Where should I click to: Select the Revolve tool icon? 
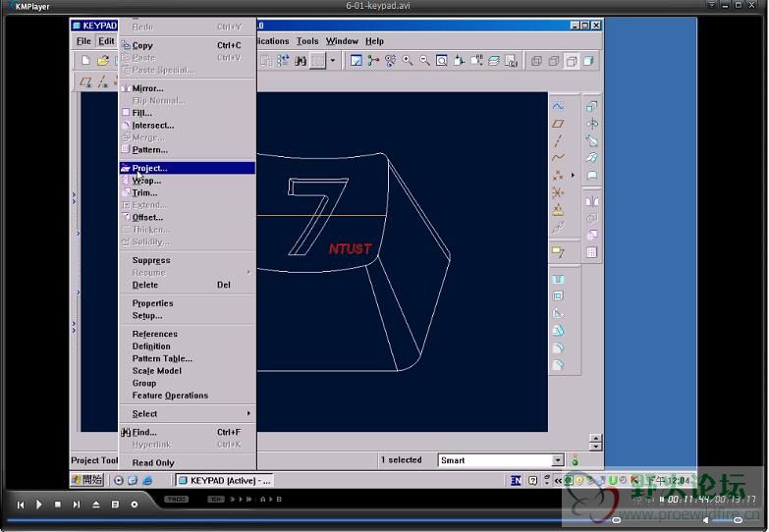(592, 124)
